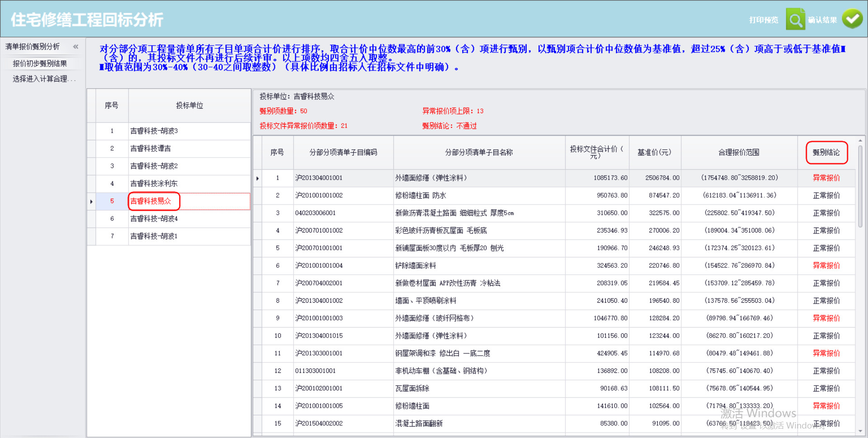Image resolution: width=868 pixels, height=438 pixels.
Task: Click 投标单位 column header in bidder list
Action: pos(189,105)
